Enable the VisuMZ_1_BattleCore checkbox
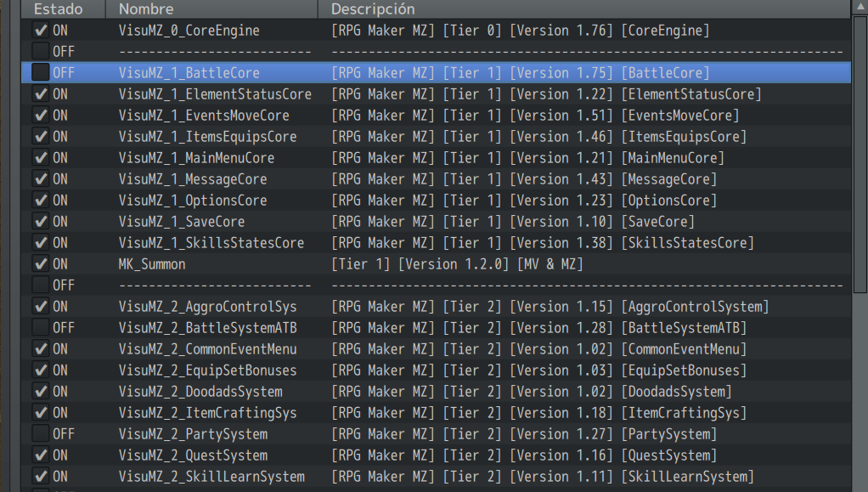Image resolution: width=868 pixels, height=492 pixels. coord(41,72)
